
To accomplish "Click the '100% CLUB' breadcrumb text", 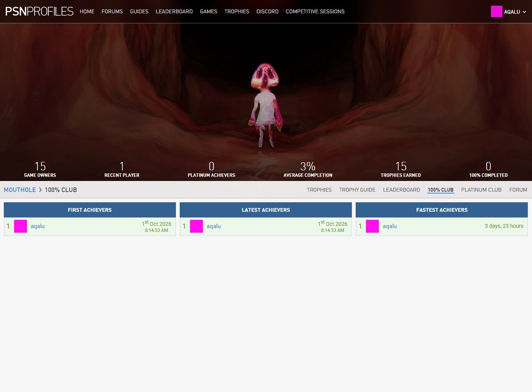I will pos(61,190).
